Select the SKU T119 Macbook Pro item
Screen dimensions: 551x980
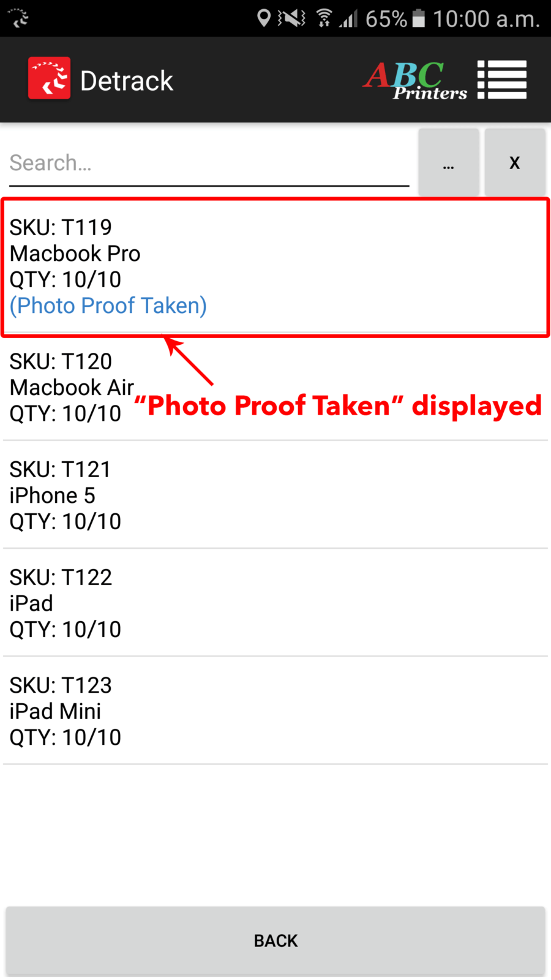275,267
